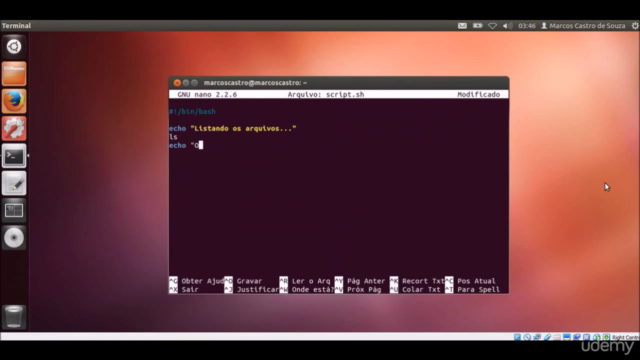Click the 'ls' command line
The image size is (640, 360).
(x=173, y=137)
